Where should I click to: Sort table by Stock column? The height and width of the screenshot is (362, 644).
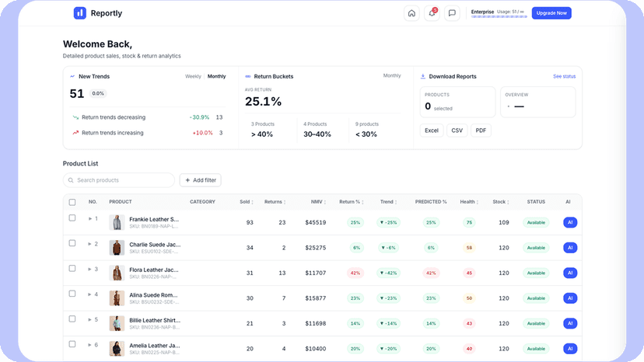pyautogui.click(x=501, y=202)
